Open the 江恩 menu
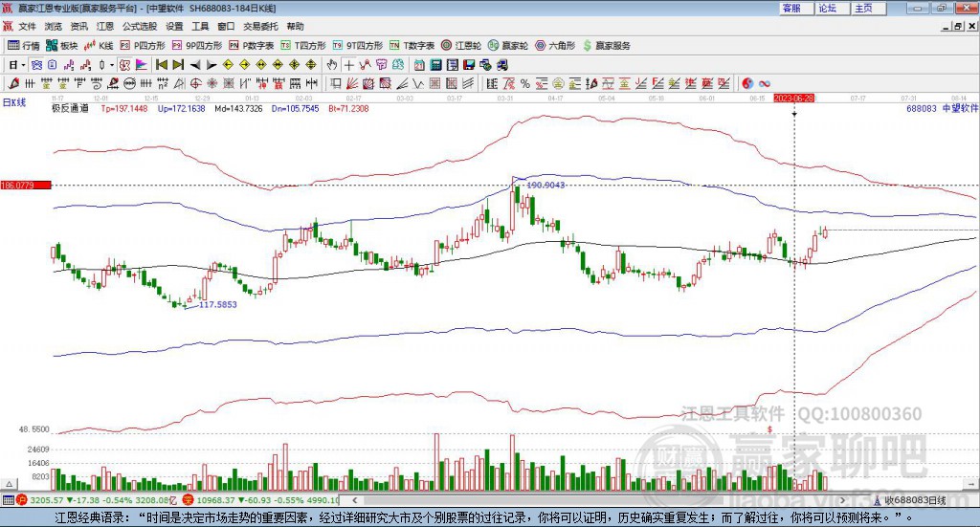 click(x=105, y=26)
